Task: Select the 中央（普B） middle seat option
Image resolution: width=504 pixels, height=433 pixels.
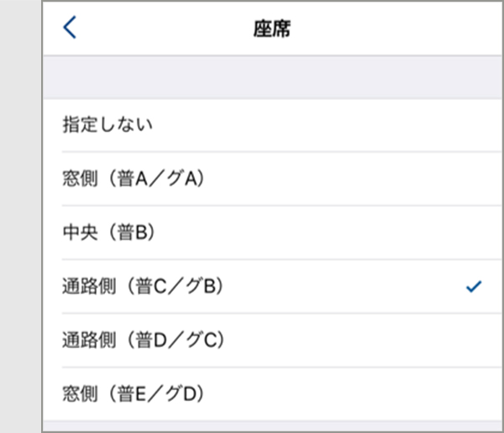Action: tap(272, 232)
